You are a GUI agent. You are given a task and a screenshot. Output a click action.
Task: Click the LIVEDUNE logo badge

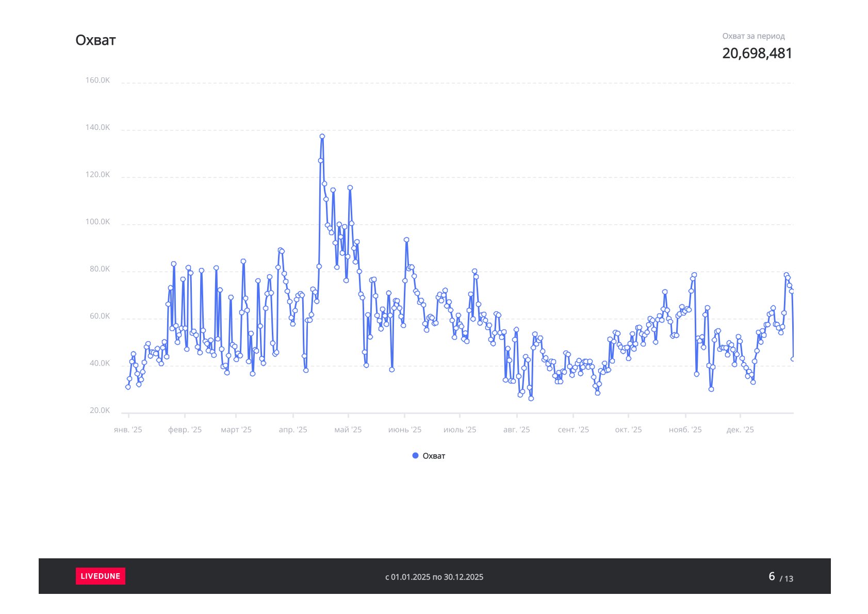(x=100, y=576)
